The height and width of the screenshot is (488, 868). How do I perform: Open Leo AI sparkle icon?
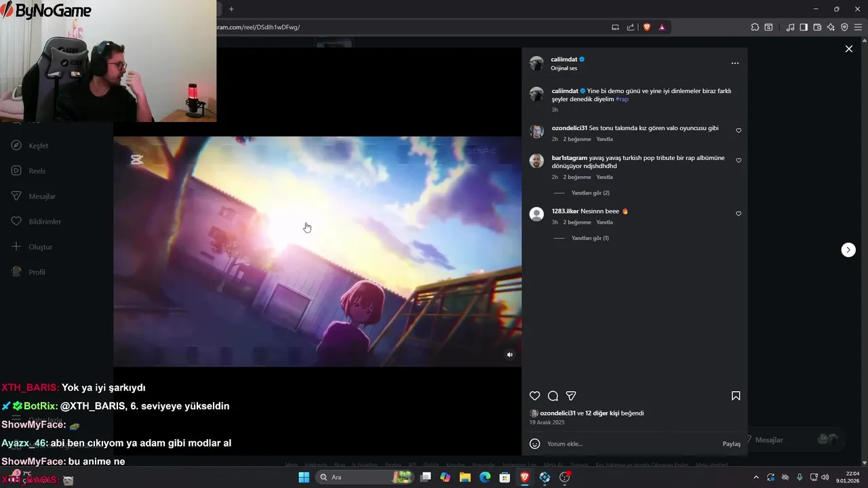click(831, 27)
